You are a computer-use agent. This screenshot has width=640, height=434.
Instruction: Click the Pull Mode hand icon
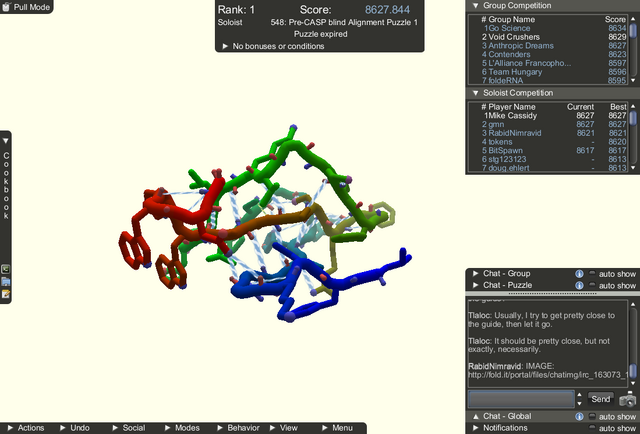pyautogui.click(x=6, y=6)
